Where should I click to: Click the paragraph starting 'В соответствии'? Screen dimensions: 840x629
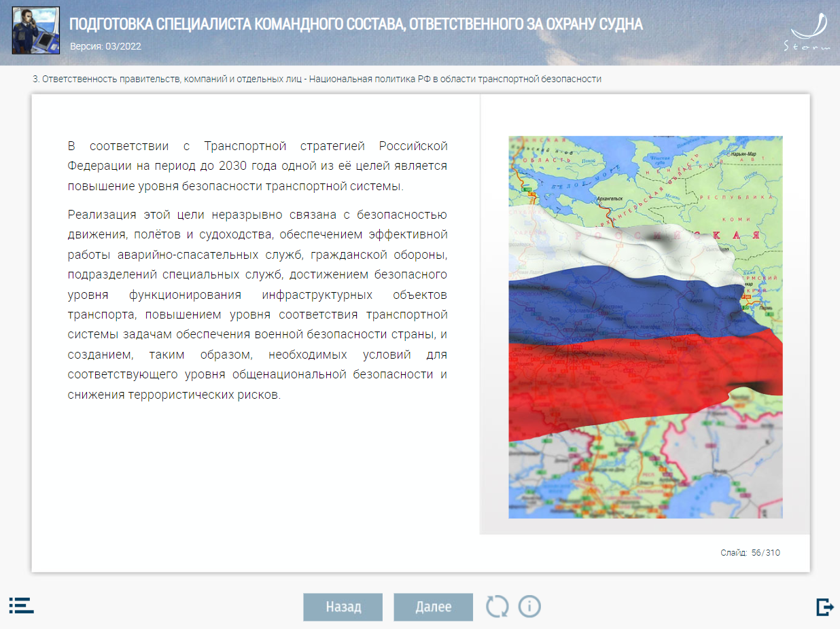(258, 166)
